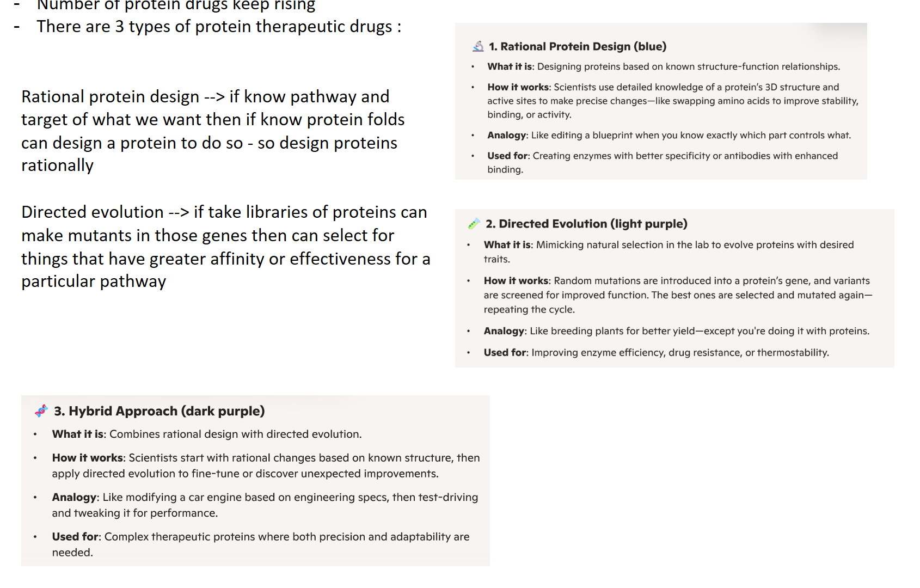This screenshot has width=920, height=588.
Task: Select the heading '1. Rational Protein Design (blue)'
Action: 578,46
